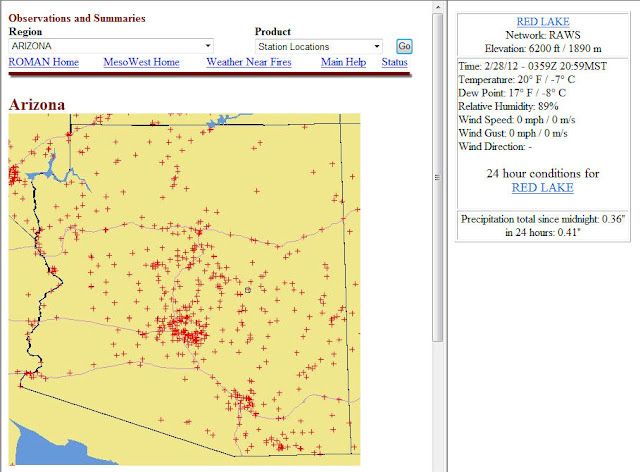Select the blue circled station marker on map

(248, 290)
